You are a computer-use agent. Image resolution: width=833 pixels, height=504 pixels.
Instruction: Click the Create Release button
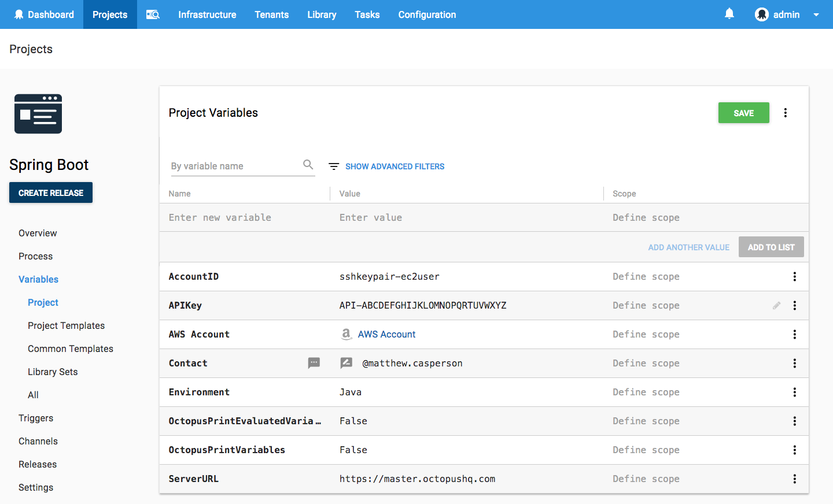[x=50, y=192]
